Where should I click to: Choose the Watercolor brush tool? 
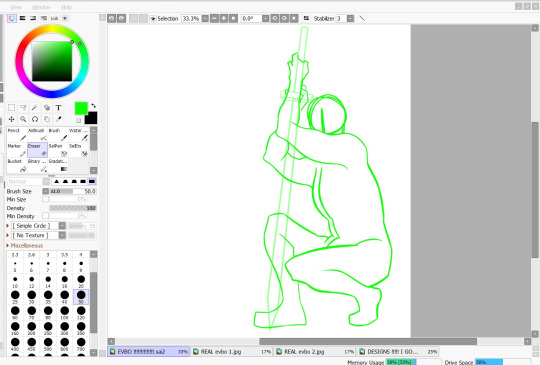point(79,134)
